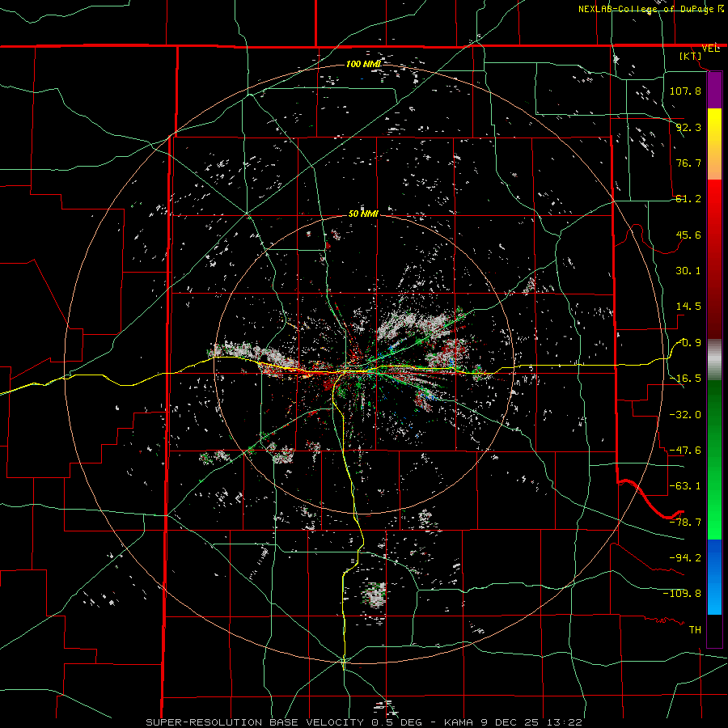The height and width of the screenshot is (728, 728).
Task: Select the 30.1 legend value
Action: tap(688, 271)
